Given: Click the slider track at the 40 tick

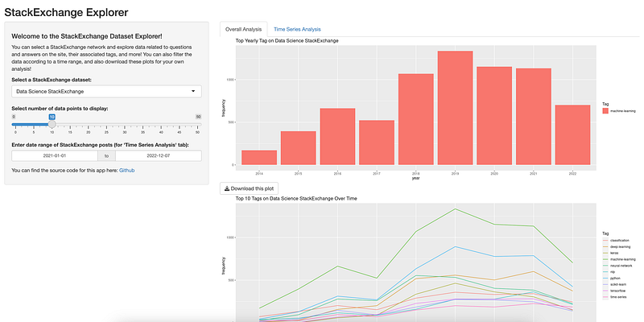Looking at the screenshot, I should coord(163,124).
